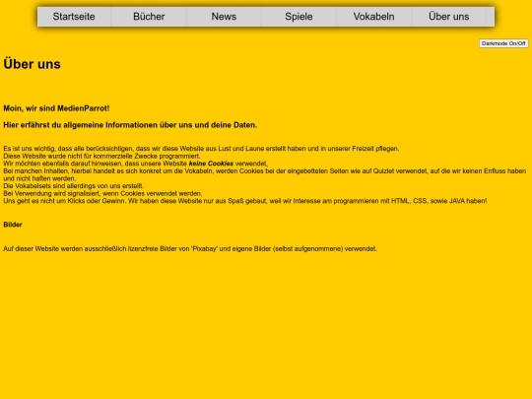Click line starting 'Es ist uns wichtig'
This screenshot has width=532, height=399.
click(201, 149)
